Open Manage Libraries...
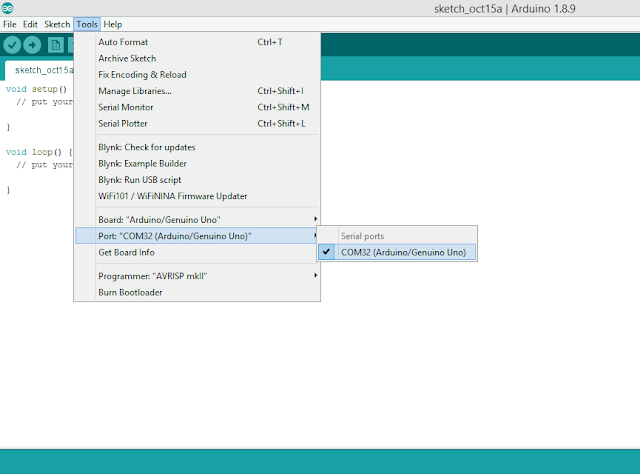640x474 pixels. (197, 91)
